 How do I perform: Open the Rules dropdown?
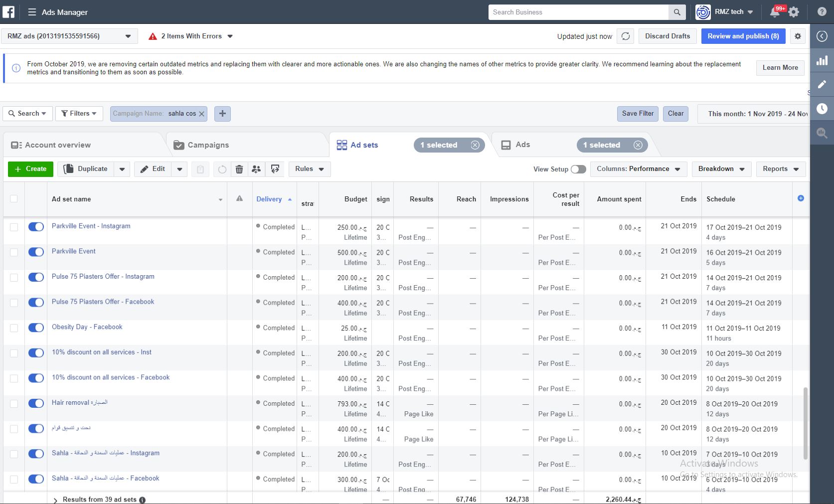(x=310, y=169)
